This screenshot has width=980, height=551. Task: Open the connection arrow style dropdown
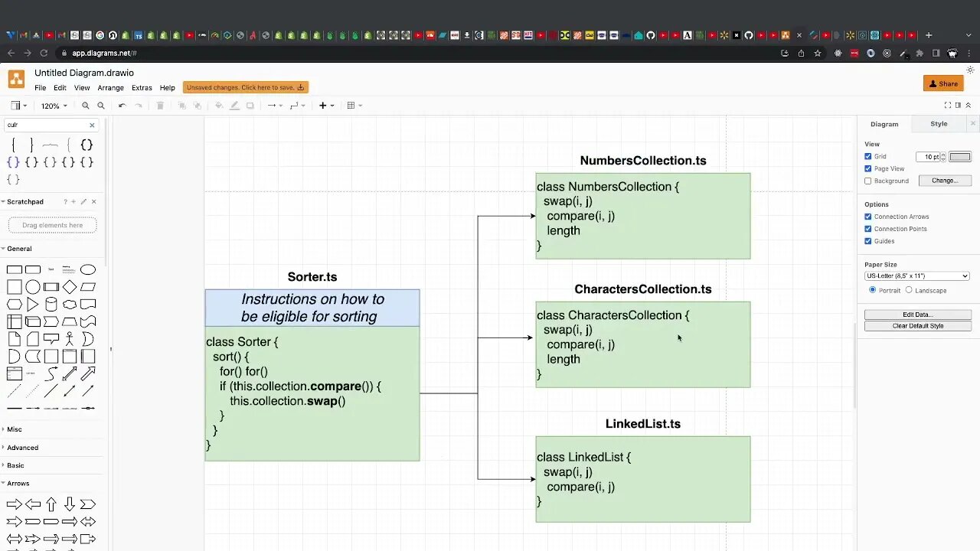click(x=274, y=106)
